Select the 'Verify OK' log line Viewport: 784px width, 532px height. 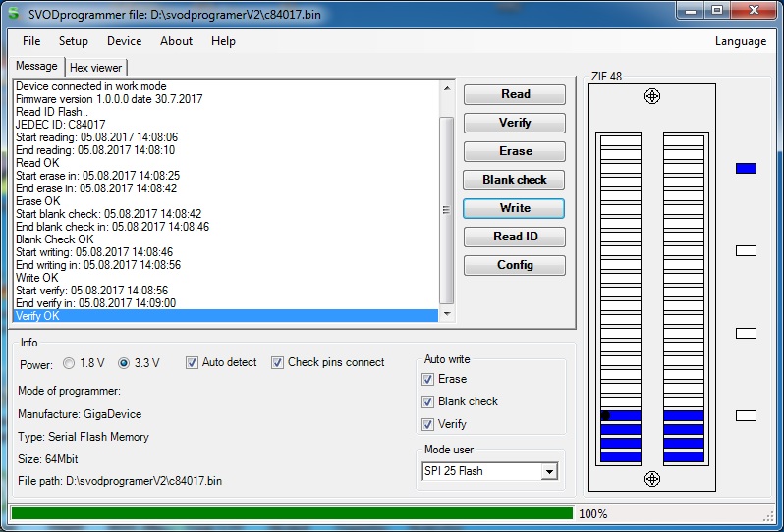pyautogui.click(x=225, y=316)
